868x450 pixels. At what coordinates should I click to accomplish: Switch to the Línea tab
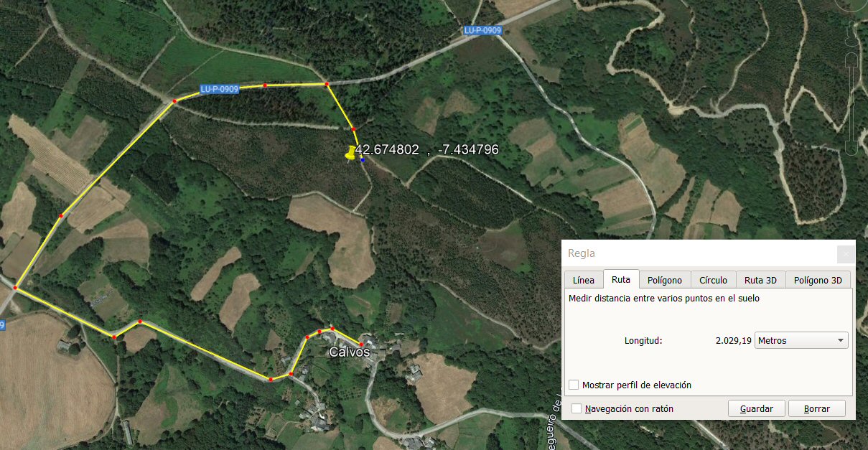[584, 280]
